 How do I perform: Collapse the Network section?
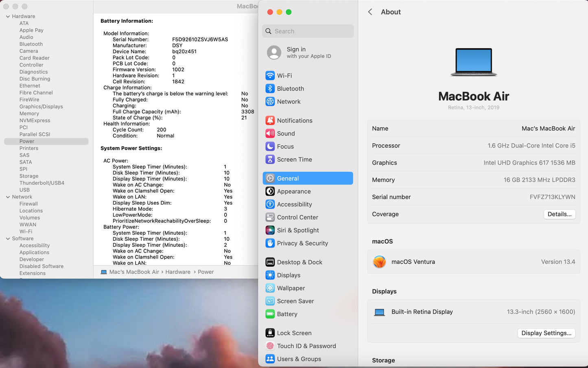(7, 196)
